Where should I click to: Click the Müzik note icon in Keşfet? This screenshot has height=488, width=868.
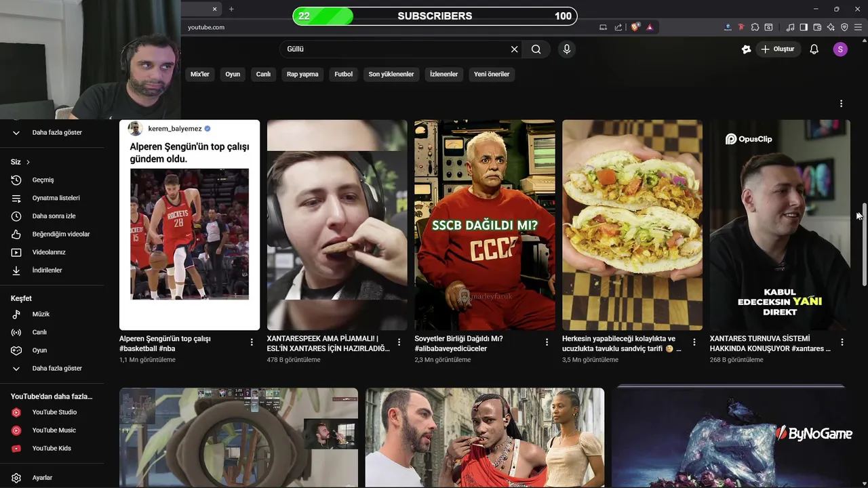[x=16, y=314]
